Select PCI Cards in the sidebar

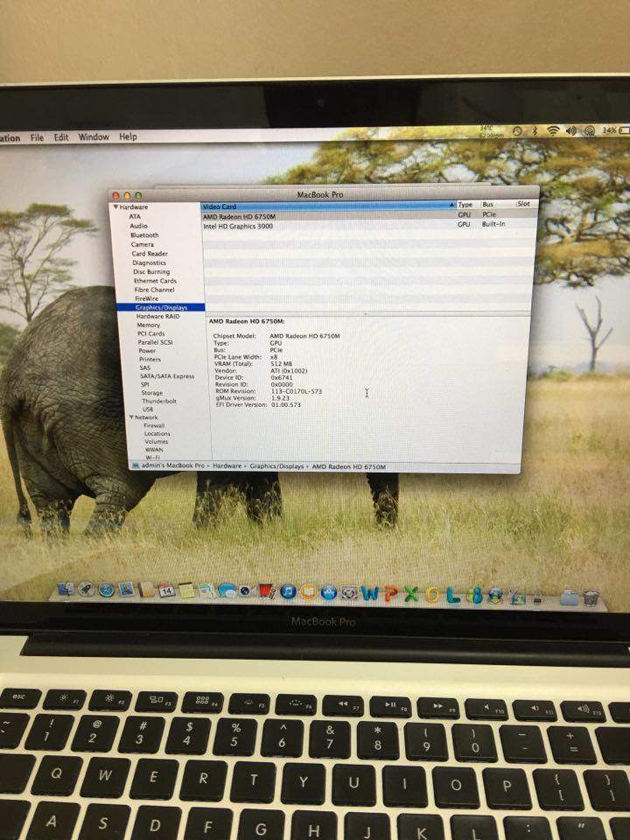click(x=150, y=333)
